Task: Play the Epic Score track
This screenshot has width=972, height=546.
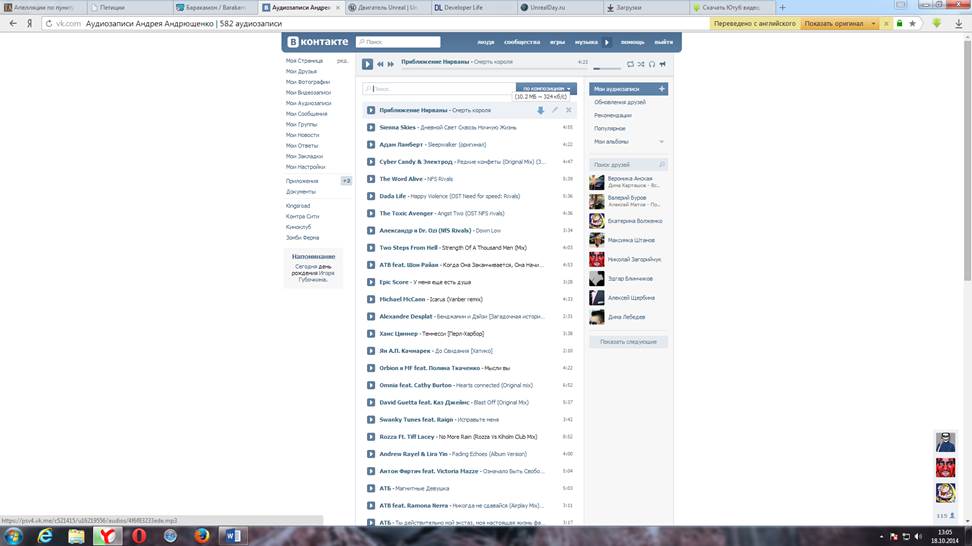Action: [371, 282]
